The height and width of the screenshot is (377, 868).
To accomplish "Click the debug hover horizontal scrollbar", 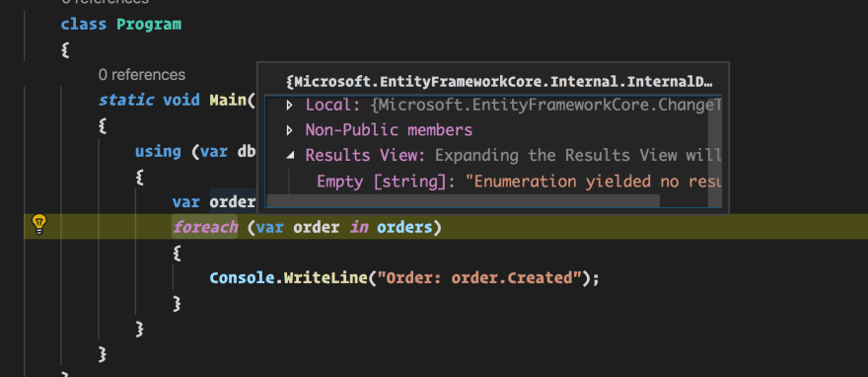I will tap(463, 199).
